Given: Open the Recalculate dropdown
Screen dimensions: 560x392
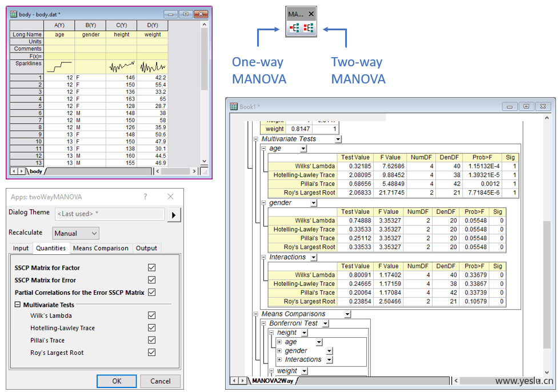Looking at the screenshot, I should tap(76, 233).
